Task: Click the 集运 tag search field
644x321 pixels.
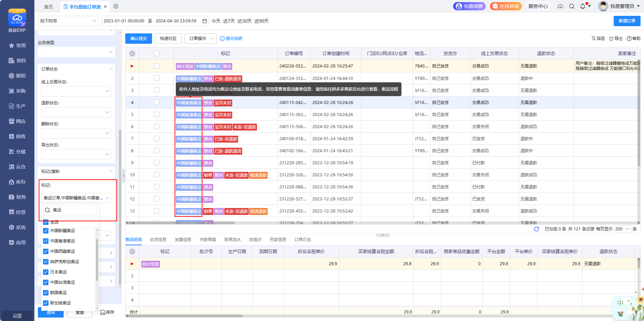Action: coord(70,210)
